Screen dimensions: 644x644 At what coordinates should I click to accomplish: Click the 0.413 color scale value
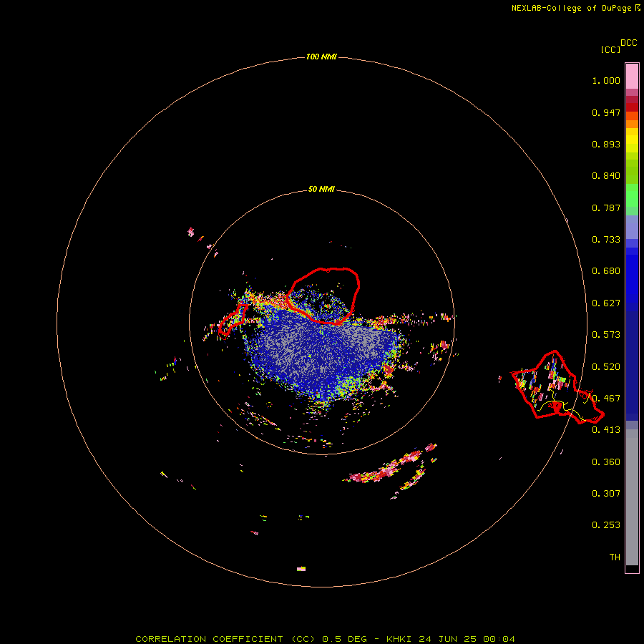(606, 430)
